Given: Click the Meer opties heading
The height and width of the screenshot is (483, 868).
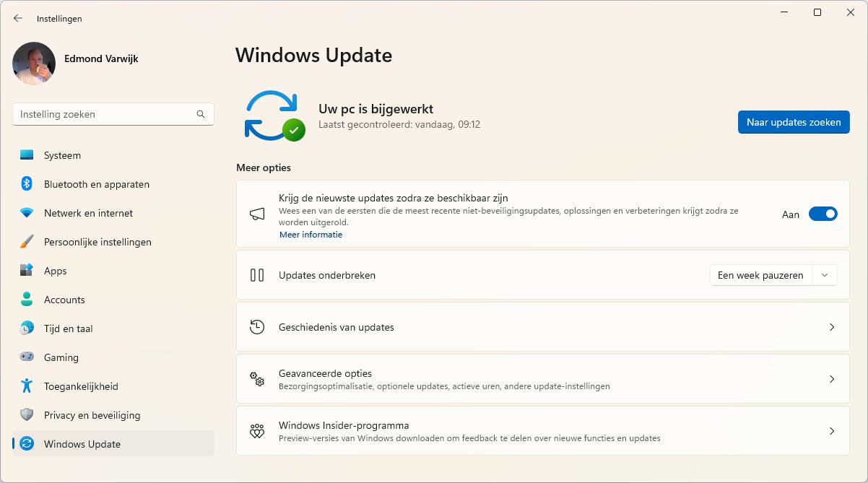Looking at the screenshot, I should [x=264, y=167].
